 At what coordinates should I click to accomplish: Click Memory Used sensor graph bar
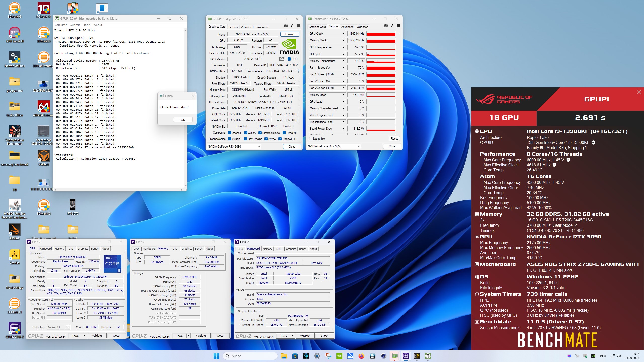pos(381,95)
